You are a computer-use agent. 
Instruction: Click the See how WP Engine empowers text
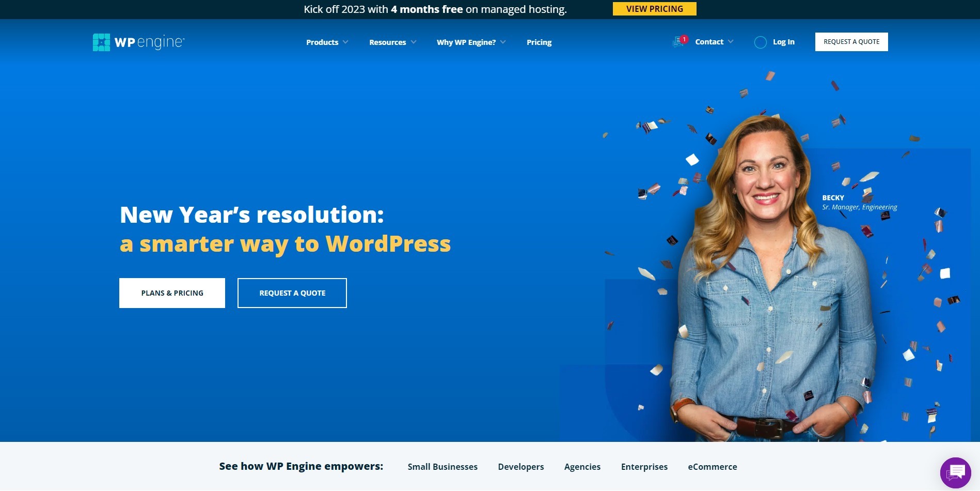[301, 466]
